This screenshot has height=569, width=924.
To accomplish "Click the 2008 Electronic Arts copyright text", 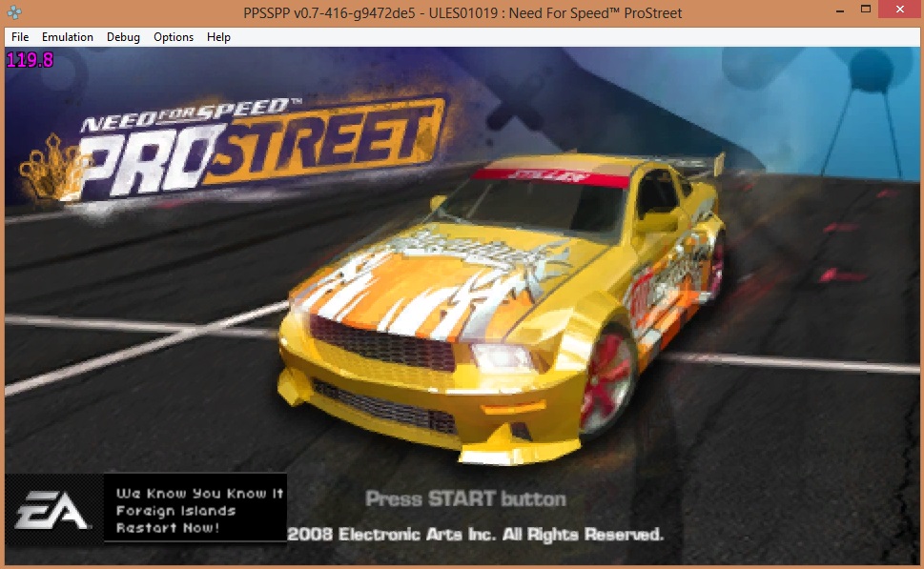I will [x=475, y=534].
